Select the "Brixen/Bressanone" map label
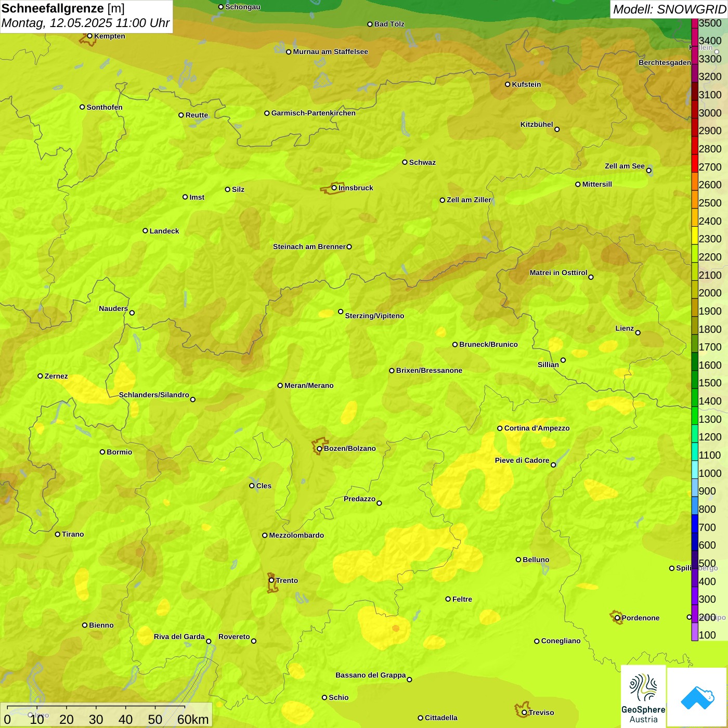This screenshot has height=728, width=728. [x=429, y=370]
